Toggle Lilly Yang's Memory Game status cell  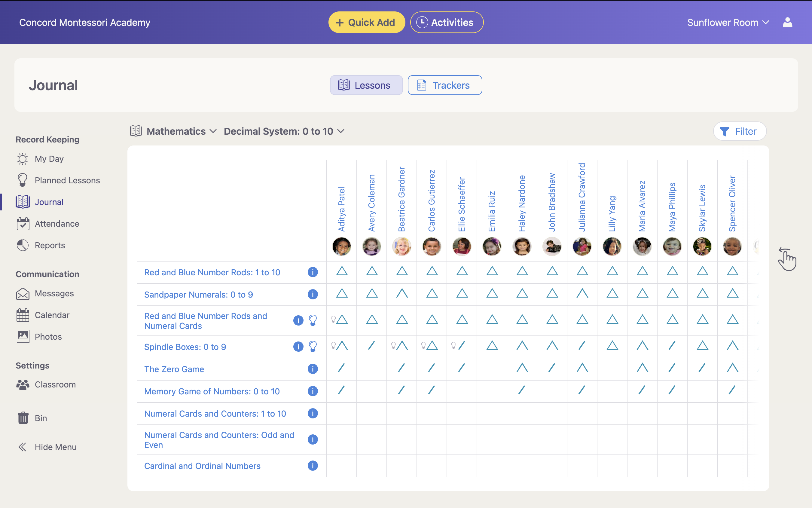coord(612,391)
